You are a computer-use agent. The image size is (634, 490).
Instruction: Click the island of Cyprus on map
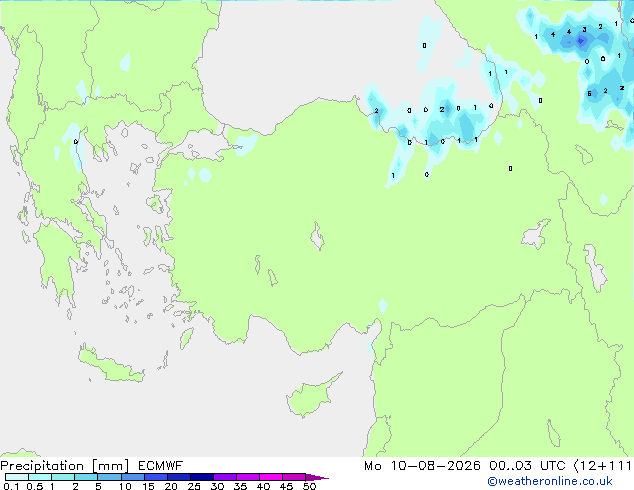[311, 397]
